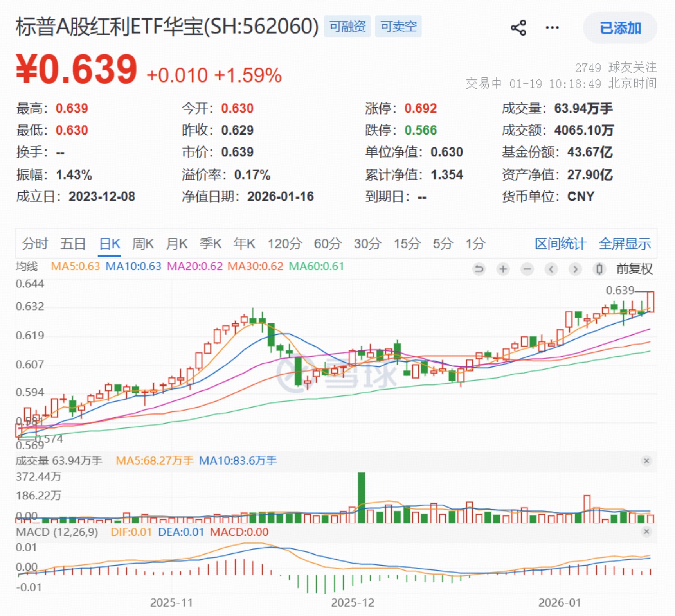Click the share icon near the title
The image size is (675, 616).
(x=518, y=28)
